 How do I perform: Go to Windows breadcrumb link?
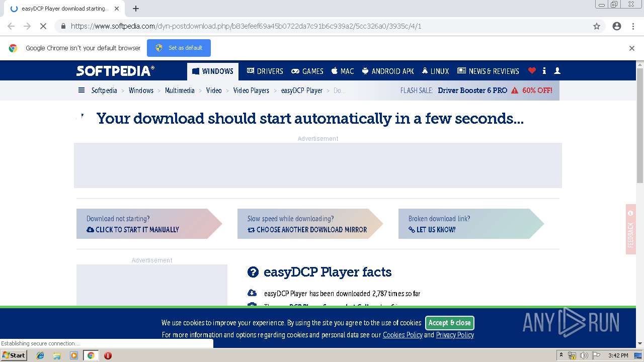pyautogui.click(x=141, y=90)
